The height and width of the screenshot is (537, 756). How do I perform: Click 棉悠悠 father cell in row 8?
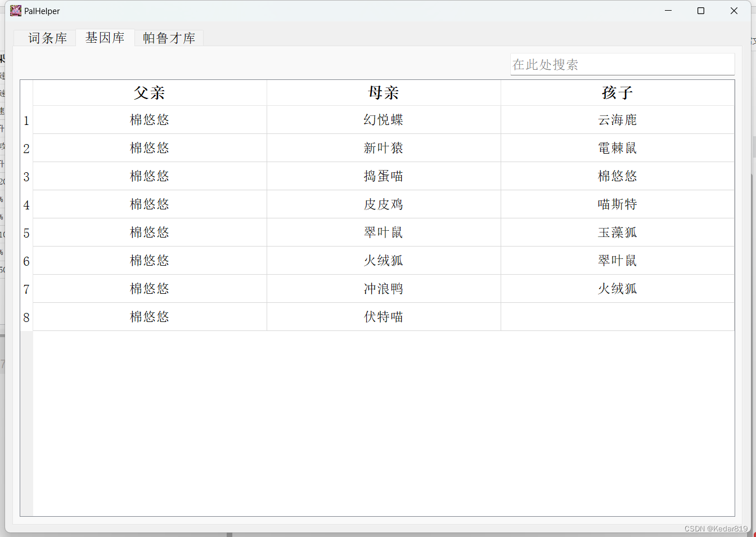(x=150, y=317)
